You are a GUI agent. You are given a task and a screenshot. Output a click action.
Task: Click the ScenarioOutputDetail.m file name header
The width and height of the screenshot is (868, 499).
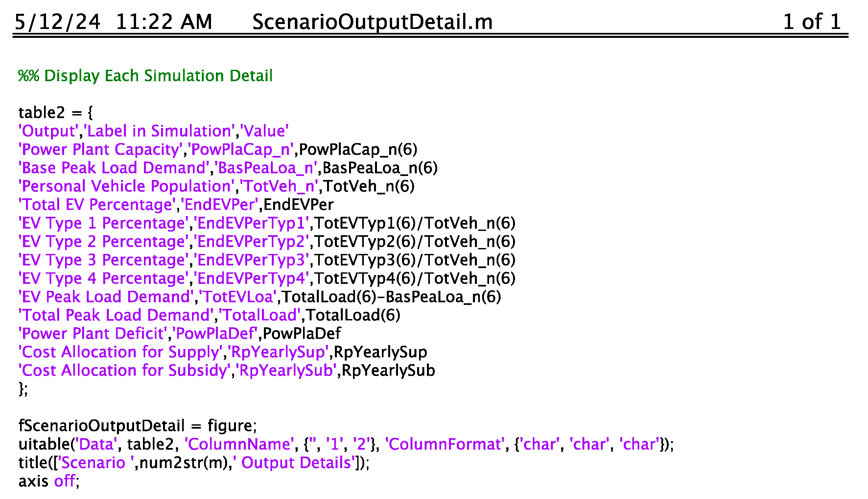(x=372, y=22)
